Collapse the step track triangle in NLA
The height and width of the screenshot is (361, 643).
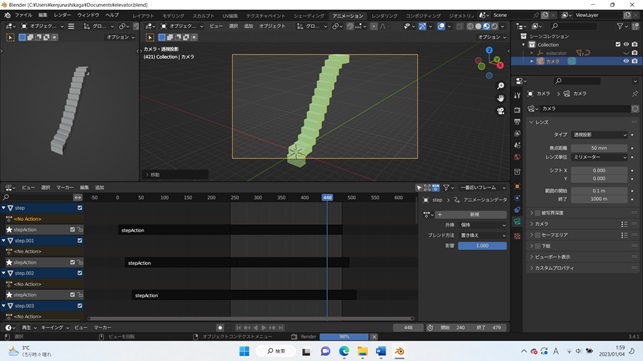[4, 208]
